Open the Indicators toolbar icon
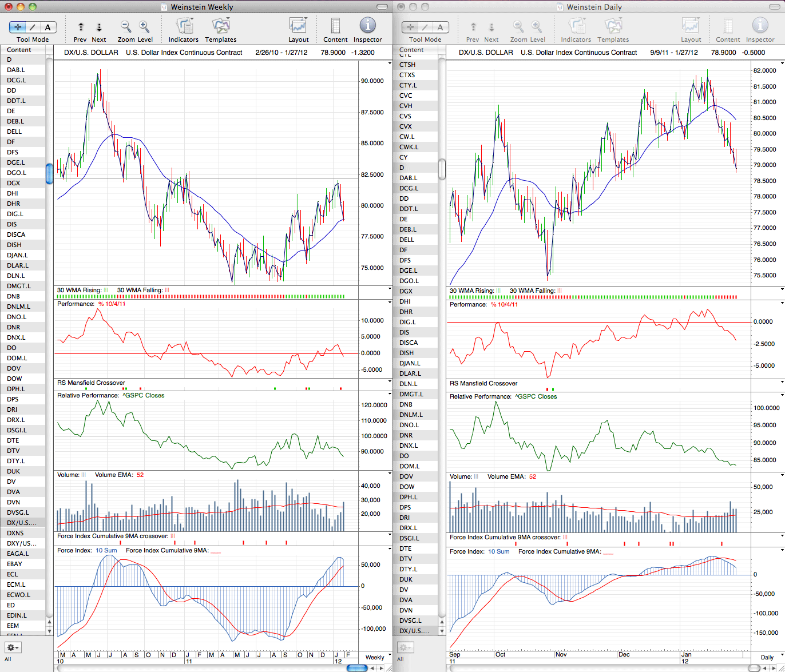Image resolution: width=785 pixels, height=672 pixels. (184, 26)
